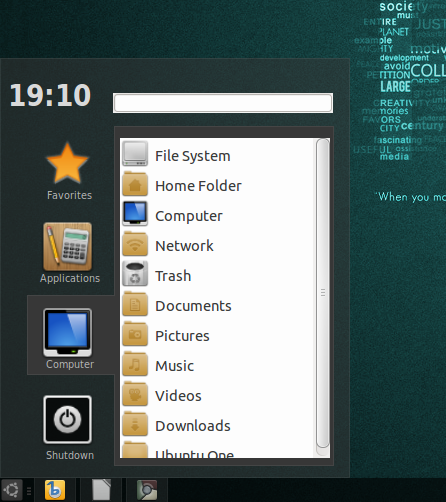Click the "Favorites" caption text
Screen dimensions: 446x502
click(69, 195)
